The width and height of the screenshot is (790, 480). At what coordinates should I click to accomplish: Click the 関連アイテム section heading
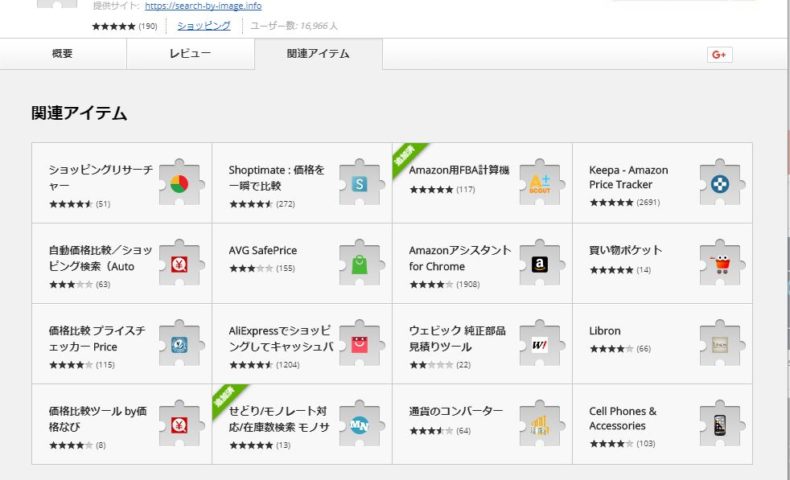coord(79,113)
